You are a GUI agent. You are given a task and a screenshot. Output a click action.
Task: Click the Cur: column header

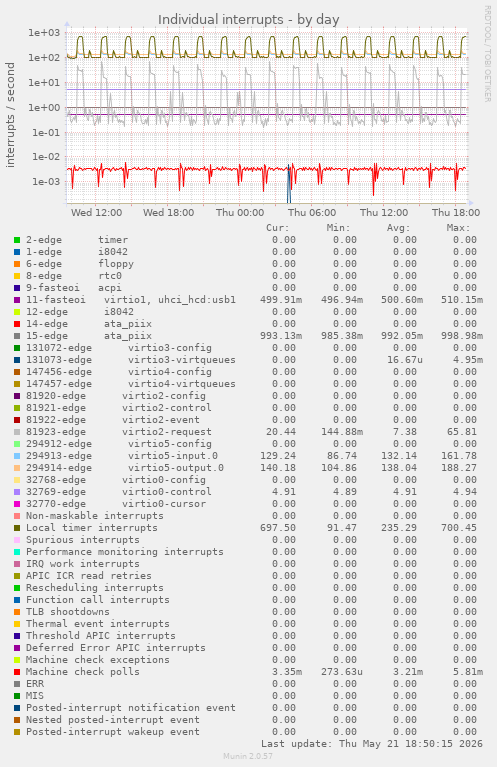tap(278, 228)
